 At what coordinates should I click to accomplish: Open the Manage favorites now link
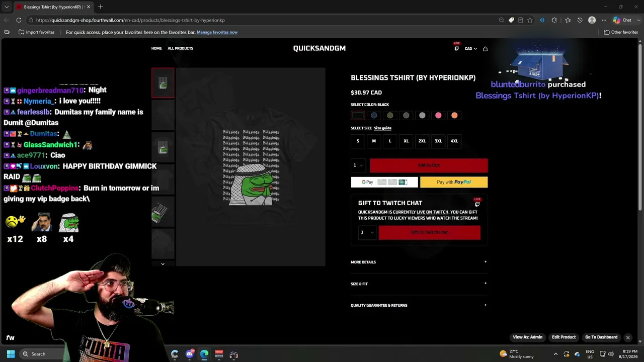click(217, 32)
